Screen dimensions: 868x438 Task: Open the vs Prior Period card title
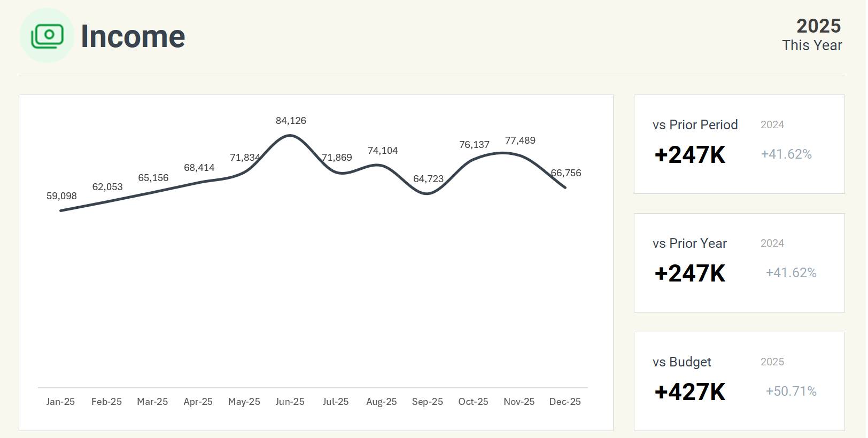pos(695,124)
